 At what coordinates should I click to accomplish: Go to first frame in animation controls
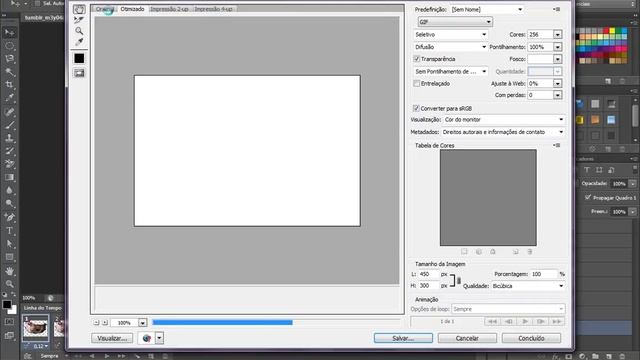493,321
